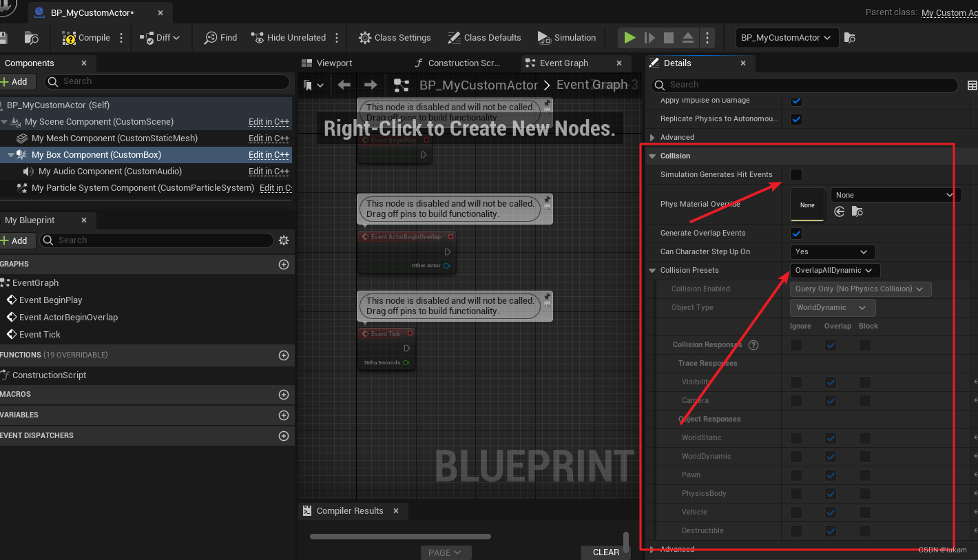
Task: Click the Eject playback button
Action: pos(688,38)
